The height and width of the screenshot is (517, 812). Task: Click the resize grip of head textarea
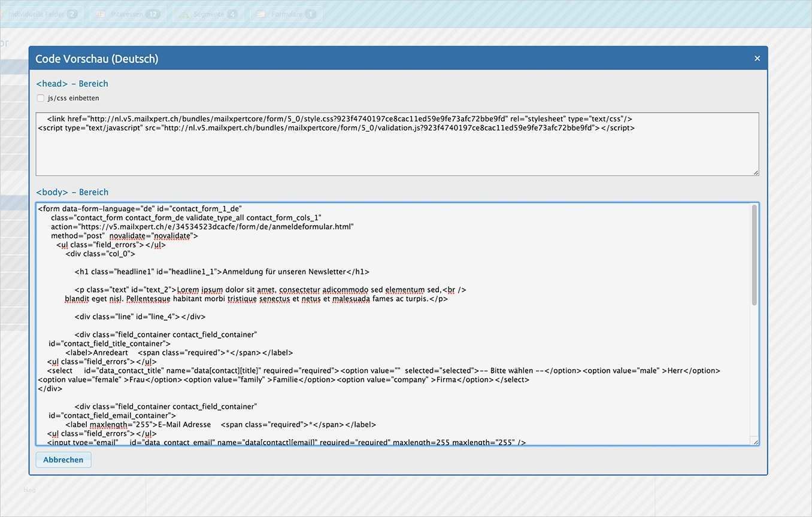[x=756, y=172]
